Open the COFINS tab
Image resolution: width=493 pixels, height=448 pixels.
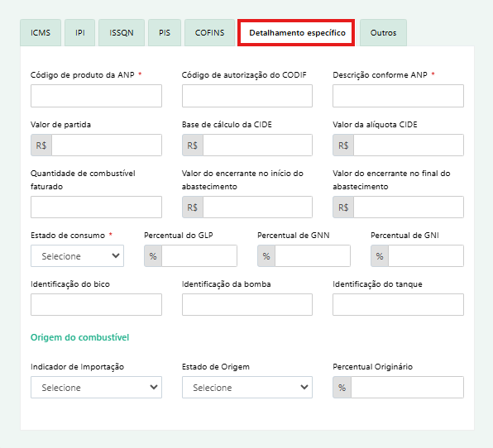pyautogui.click(x=210, y=33)
